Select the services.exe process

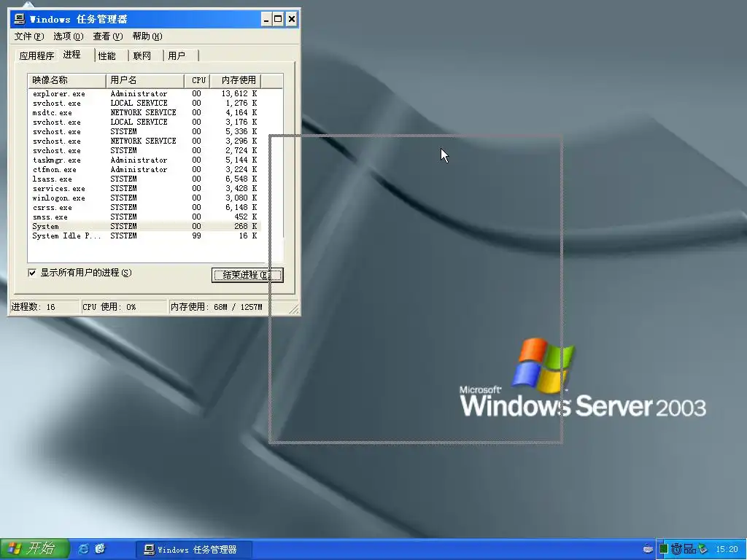pos(144,189)
